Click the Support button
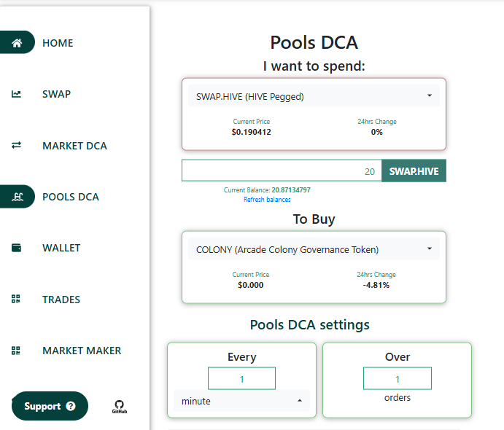Viewport: 504px width, 430px height. tap(50, 406)
